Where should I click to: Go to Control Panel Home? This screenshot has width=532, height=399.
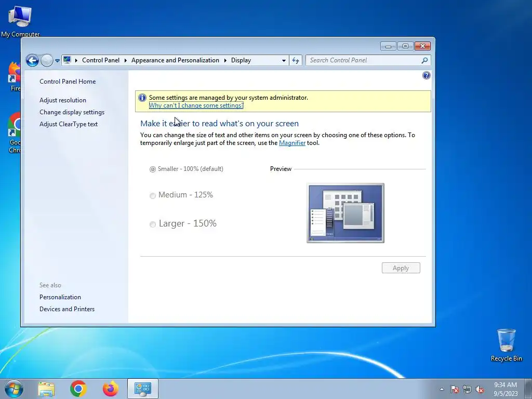tap(68, 82)
